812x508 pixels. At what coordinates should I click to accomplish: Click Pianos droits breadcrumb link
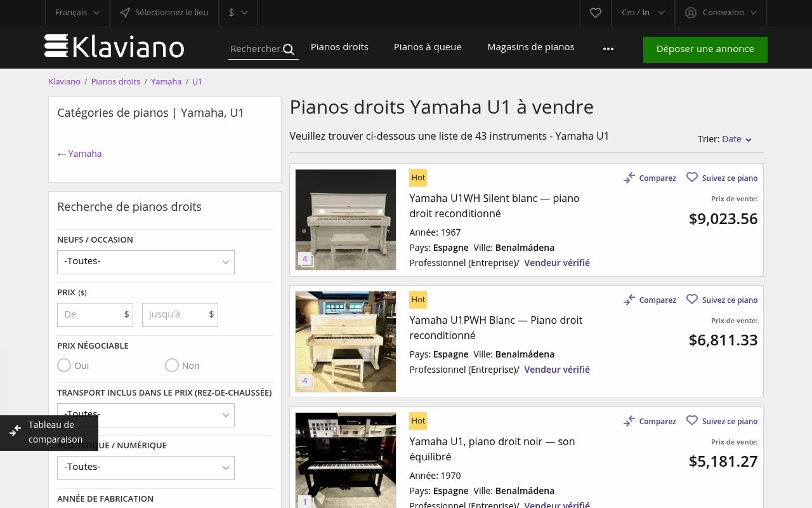tap(115, 81)
